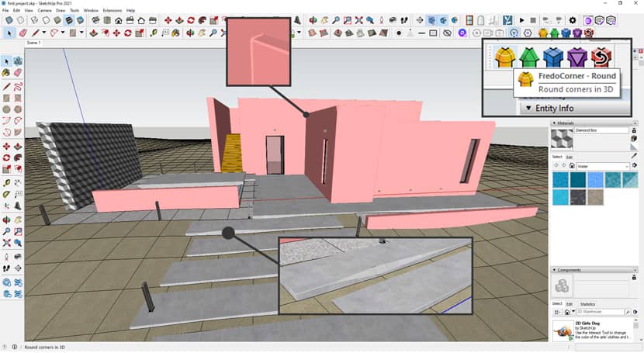The height and width of the screenshot is (353, 644).
Task: Click Zoom Extents in top toolbar
Action: [358, 20]
